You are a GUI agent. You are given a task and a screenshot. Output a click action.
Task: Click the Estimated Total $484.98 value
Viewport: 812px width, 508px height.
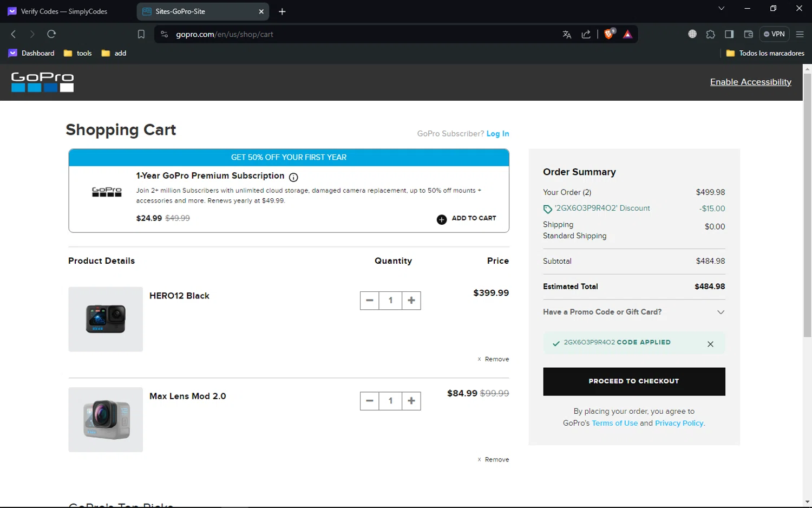[710, 286]
